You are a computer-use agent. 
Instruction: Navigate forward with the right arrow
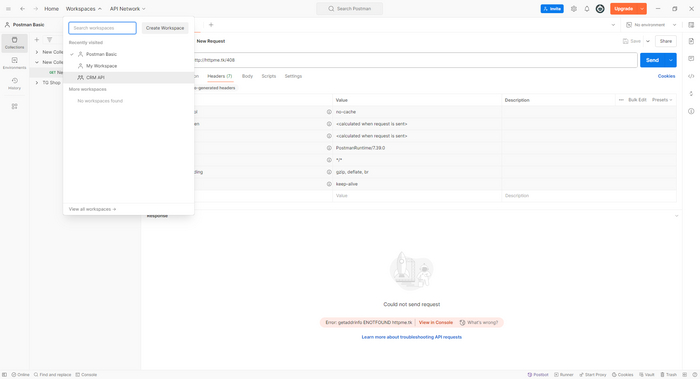[x=35, y=8]
